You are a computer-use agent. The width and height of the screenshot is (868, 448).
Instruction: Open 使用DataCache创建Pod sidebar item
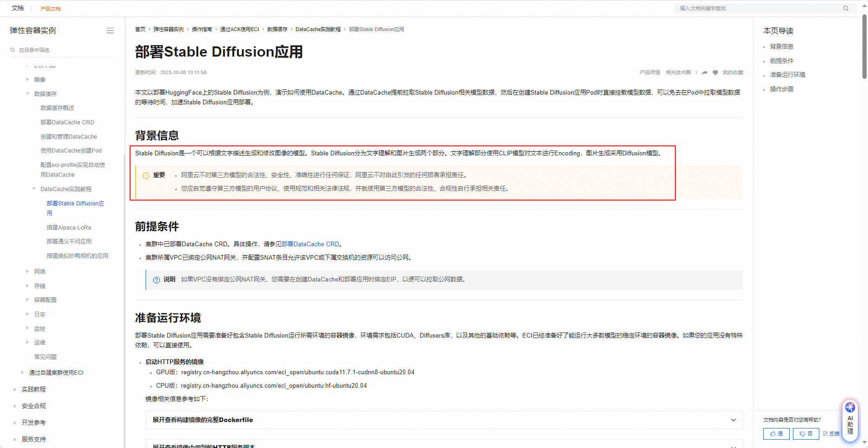click(71, 151)
